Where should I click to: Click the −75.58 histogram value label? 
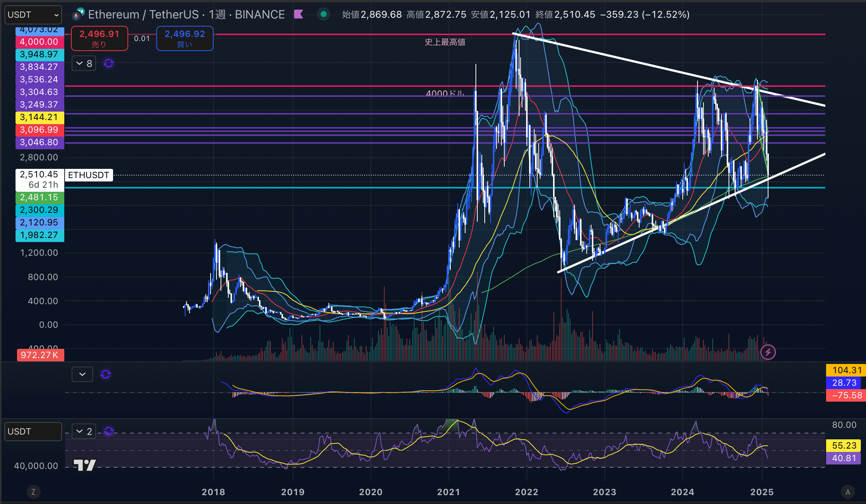(x=846, y=395)
